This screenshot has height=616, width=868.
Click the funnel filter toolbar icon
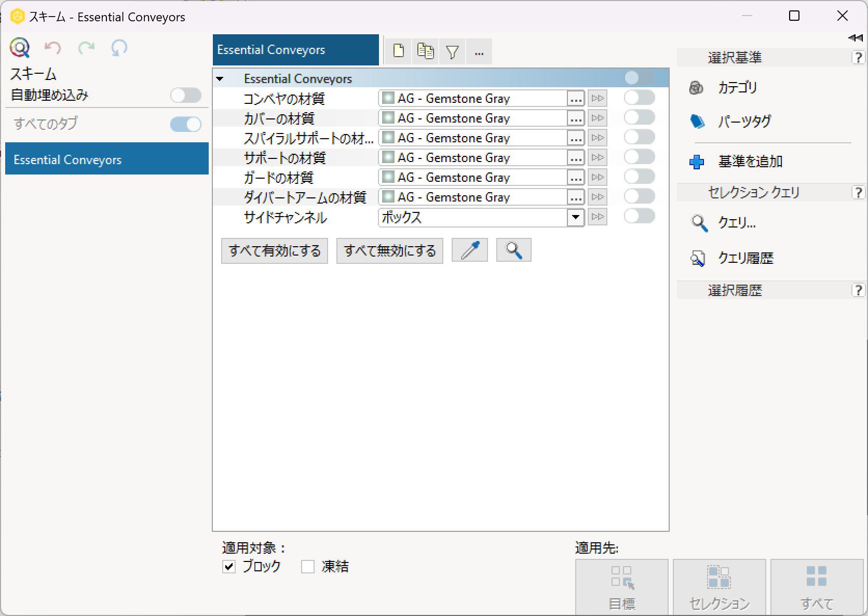click(453, 51)
